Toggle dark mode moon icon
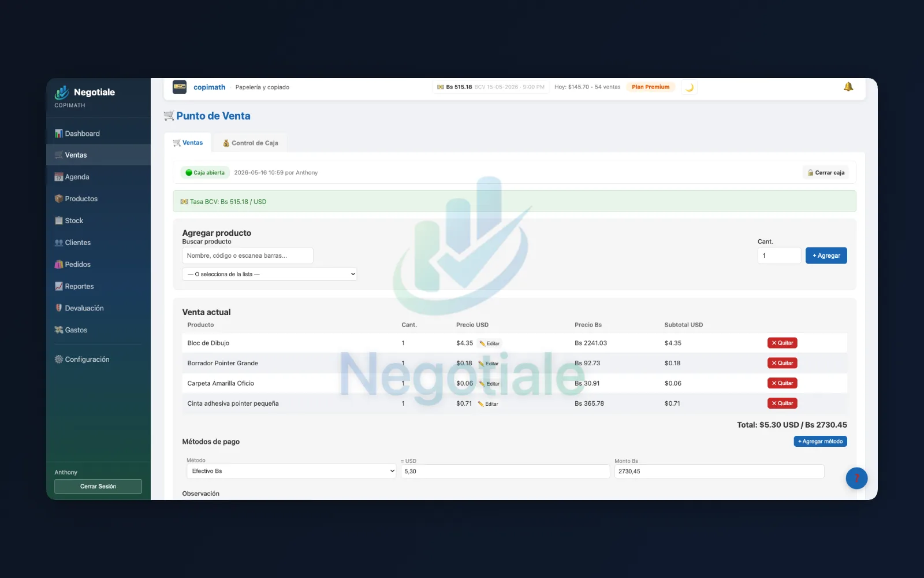The width and height of the screenshot is (924, 578). (x=689, y=87)
